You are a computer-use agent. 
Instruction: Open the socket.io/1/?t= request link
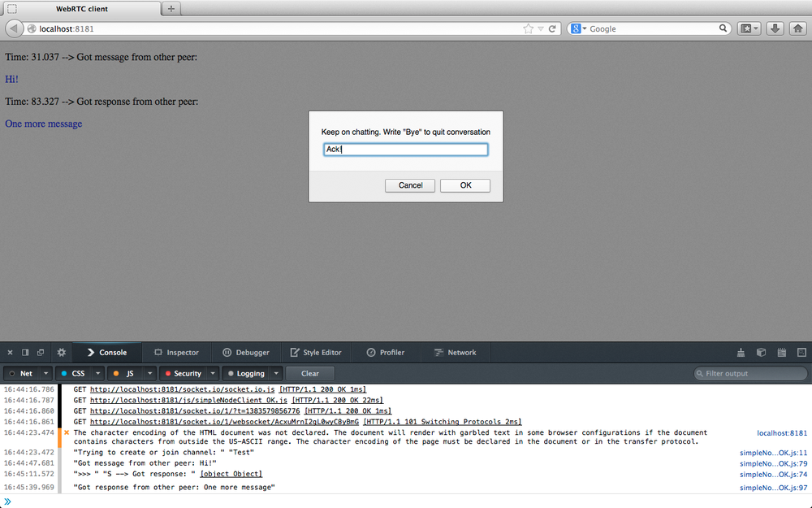pyautogui.click(x=195, y=411)
